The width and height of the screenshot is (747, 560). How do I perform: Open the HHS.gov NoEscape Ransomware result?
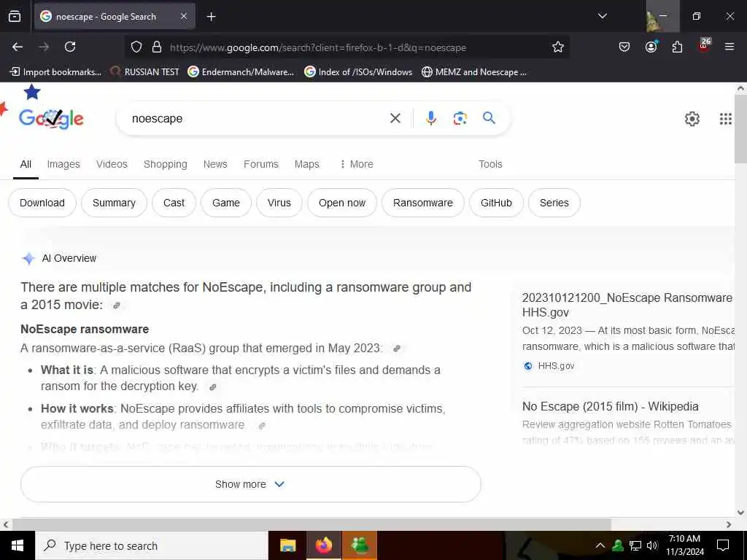(x=627, y=305)
